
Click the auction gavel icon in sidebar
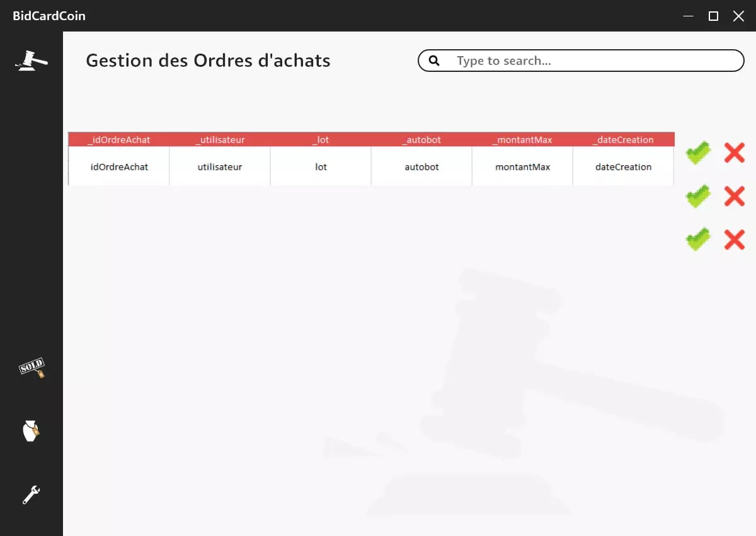click(x=31, y=61)
